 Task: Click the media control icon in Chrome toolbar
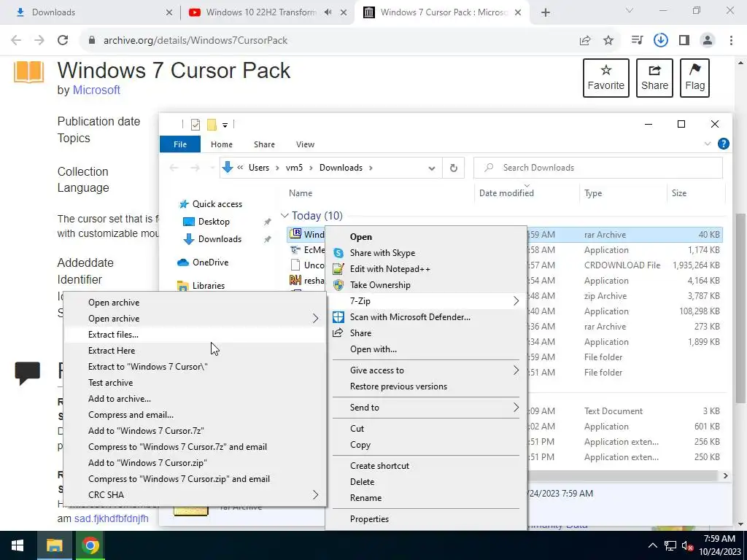(x=637, y=41)
